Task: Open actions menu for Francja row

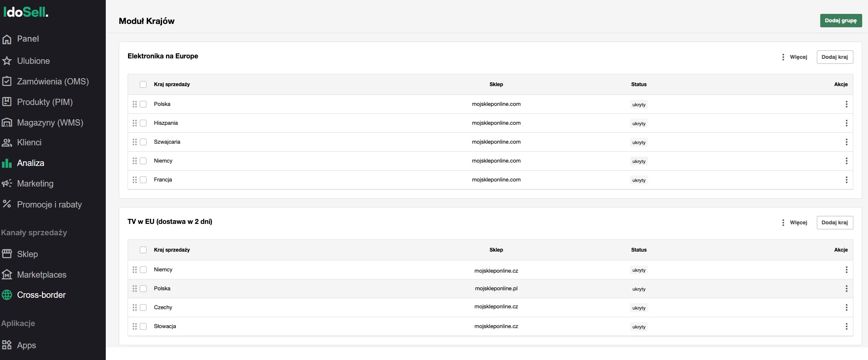Action: pos(846,180)
